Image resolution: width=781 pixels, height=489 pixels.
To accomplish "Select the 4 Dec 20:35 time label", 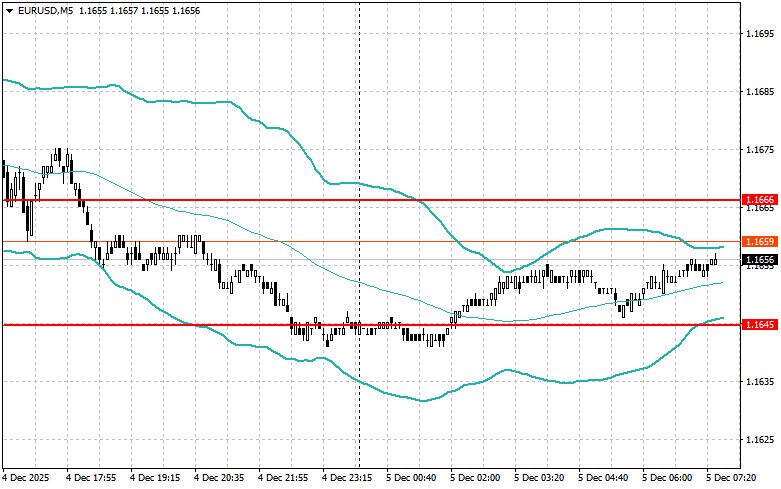I will point(219,478).
